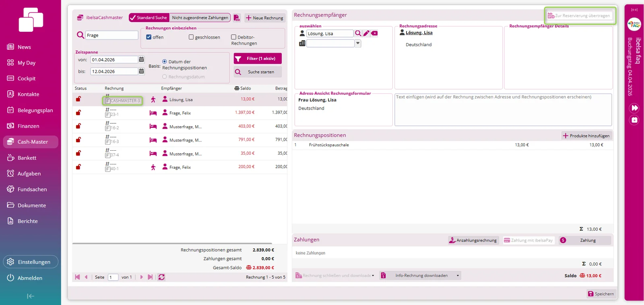
Task: Refresh the invoice list
Action: (x=161, y=277)
